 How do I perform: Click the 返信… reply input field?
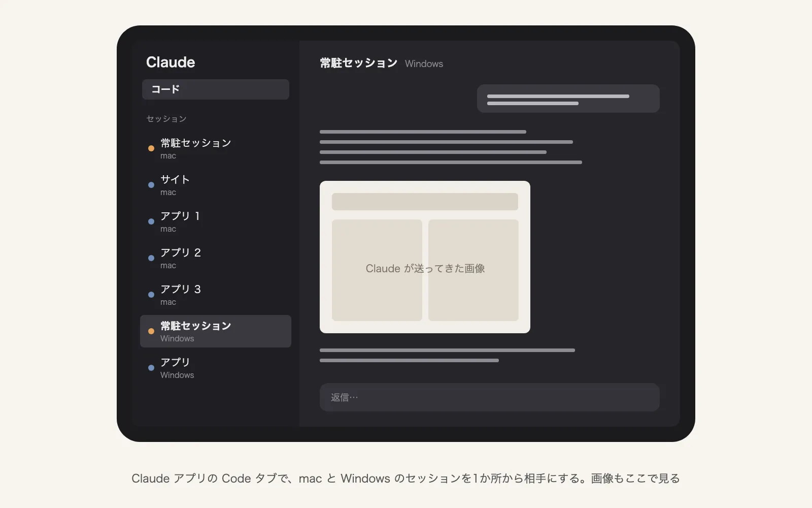pyautogui.click(x=490, y=397)
